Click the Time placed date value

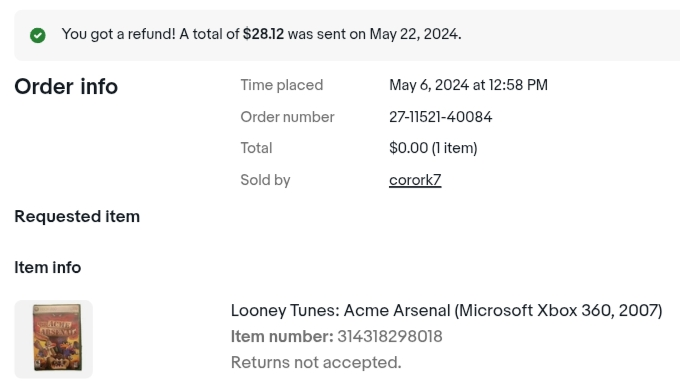click(x=468, y=85)
